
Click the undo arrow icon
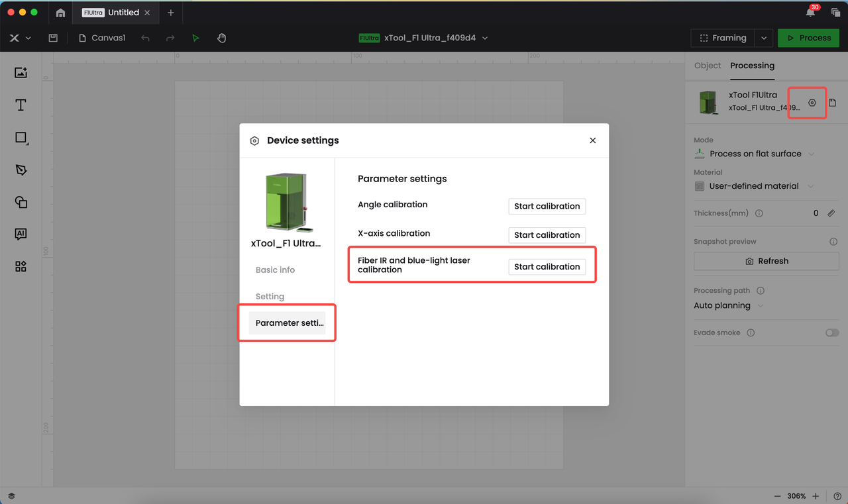146,38
